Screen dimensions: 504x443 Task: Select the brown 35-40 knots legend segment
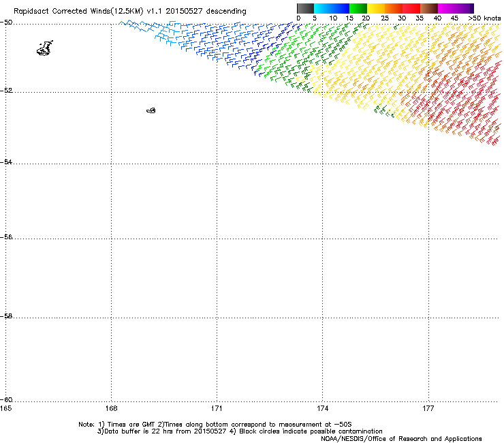point(429,8)
